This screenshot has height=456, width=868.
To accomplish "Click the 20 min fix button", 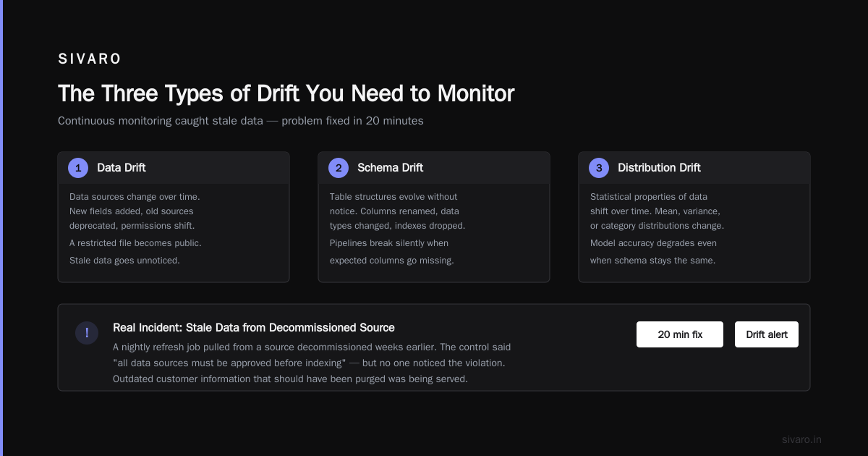I will tap(680, 334).
